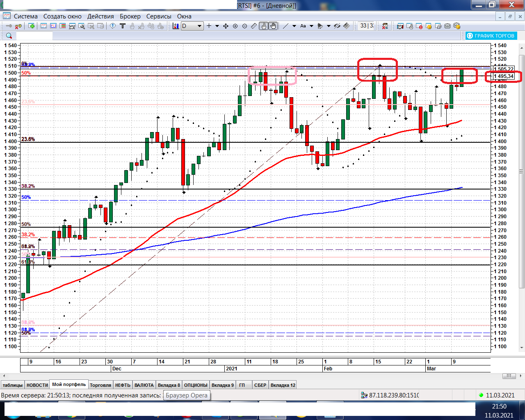Click the grey connect key icon
The width and height of the screenshot is (525, 420).
(x=9, y=26)
